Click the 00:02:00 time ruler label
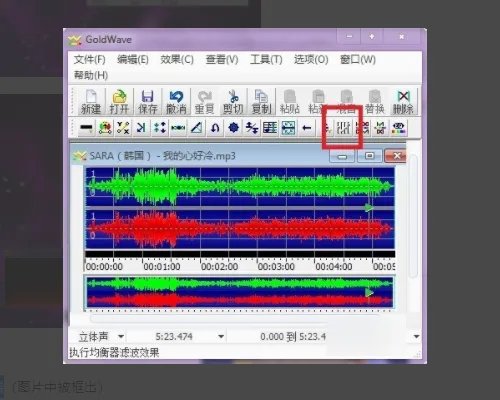Viewport: 500px width, 400px height. coord(219,267)
